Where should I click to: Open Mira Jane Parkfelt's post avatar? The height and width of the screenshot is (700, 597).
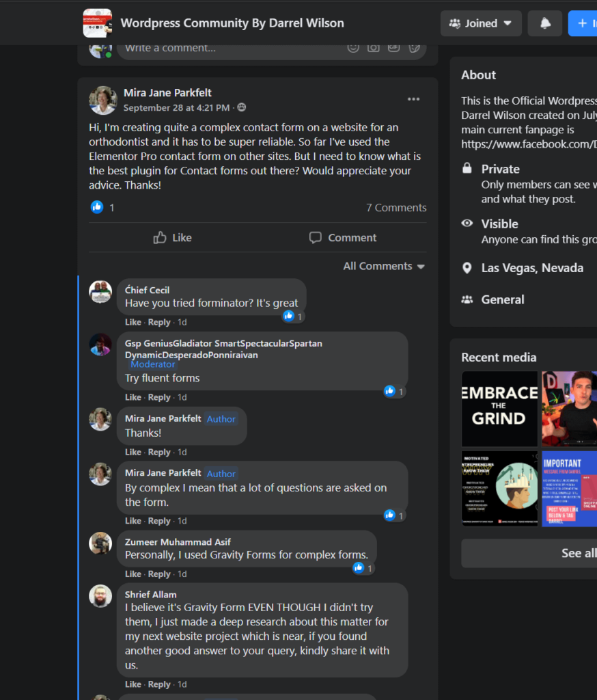coord(103,100)
